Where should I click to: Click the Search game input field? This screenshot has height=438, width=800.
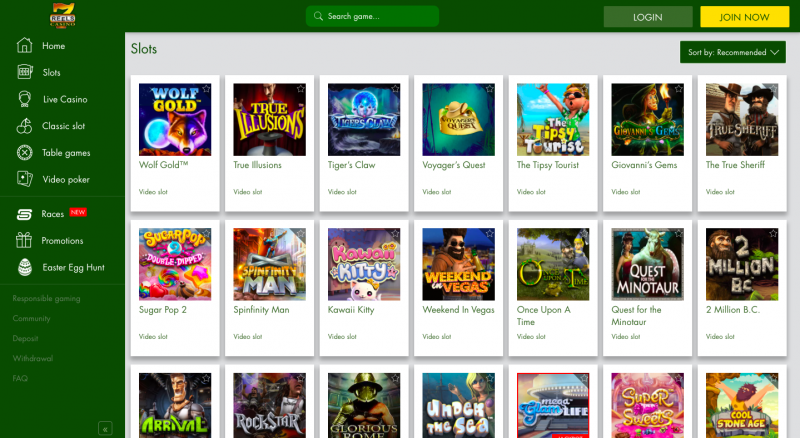(x=372, y=16)
